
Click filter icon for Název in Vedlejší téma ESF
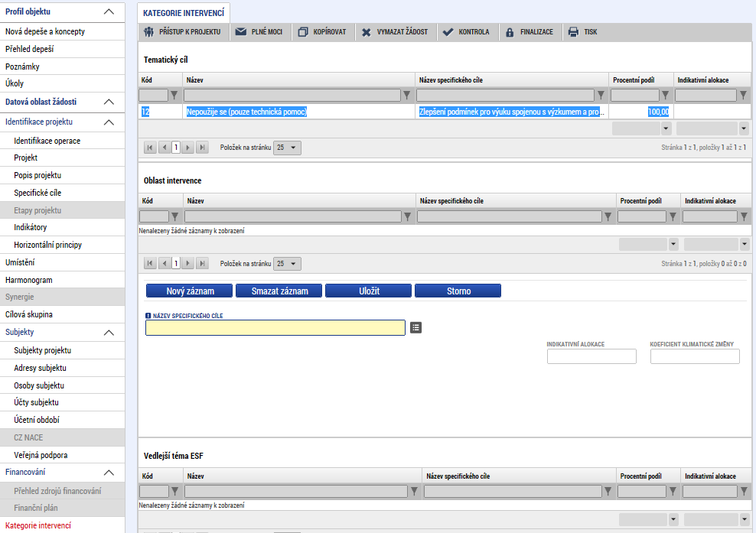(x=414, y=491)
